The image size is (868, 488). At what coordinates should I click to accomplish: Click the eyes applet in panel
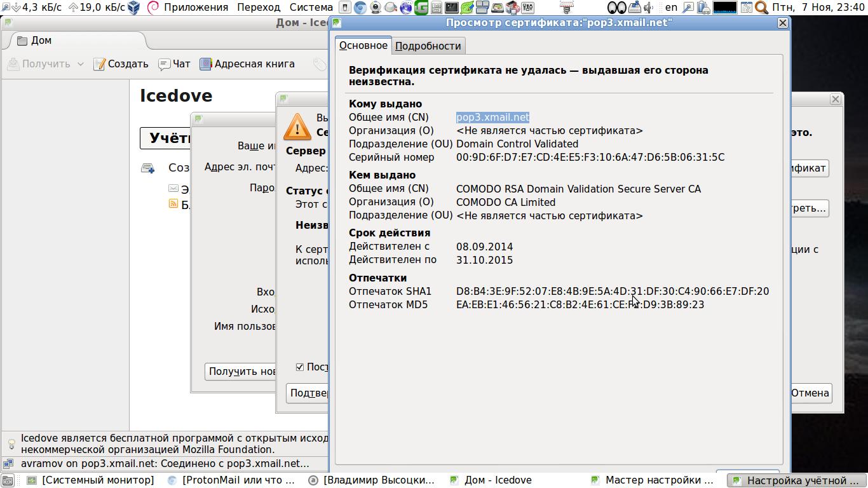[x=617, y=8]
